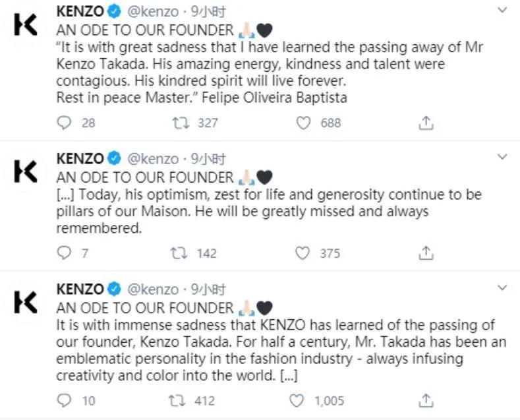This screenshot has width=520, height=420.
Task: Open the third tweet's 9小时 timestamp link
Action: pyautogui.click(x=208, y=289)
